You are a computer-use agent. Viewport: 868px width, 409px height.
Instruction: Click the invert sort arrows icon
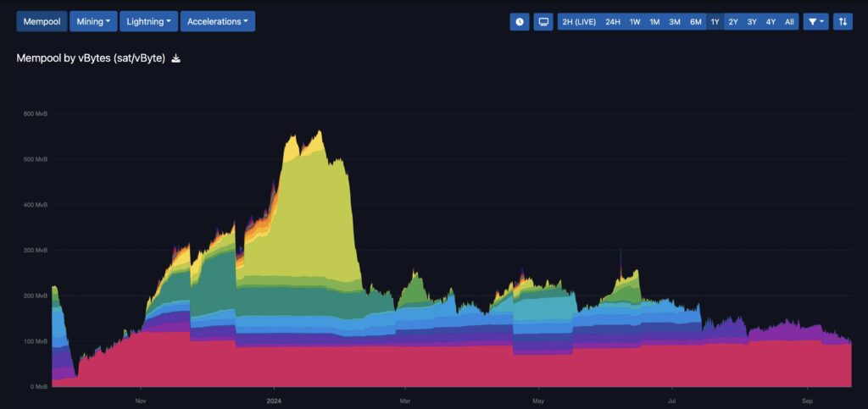point(843,22)
